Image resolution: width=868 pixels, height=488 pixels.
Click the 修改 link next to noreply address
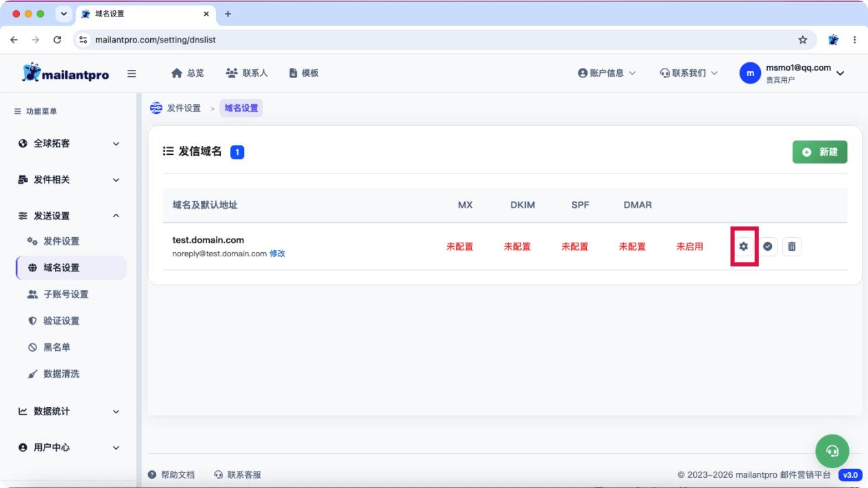pos(277,254)
